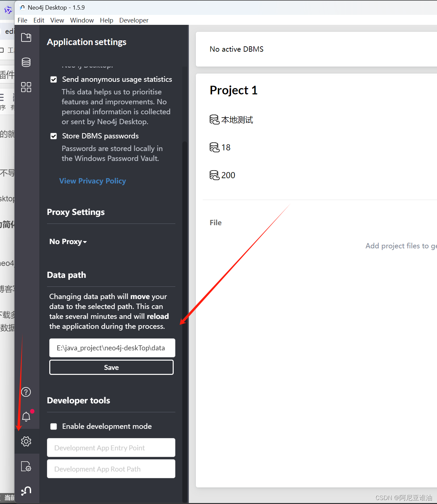Select the 18 DBMS entry
Viewport: 437px width, 504px height.
[220, 147]
